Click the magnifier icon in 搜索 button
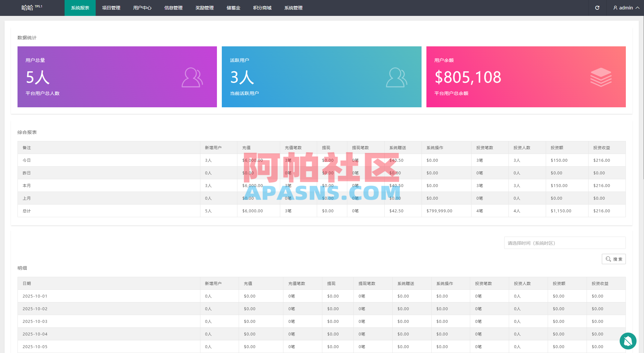This screenshot has height=353, width=644. (608, 259)
